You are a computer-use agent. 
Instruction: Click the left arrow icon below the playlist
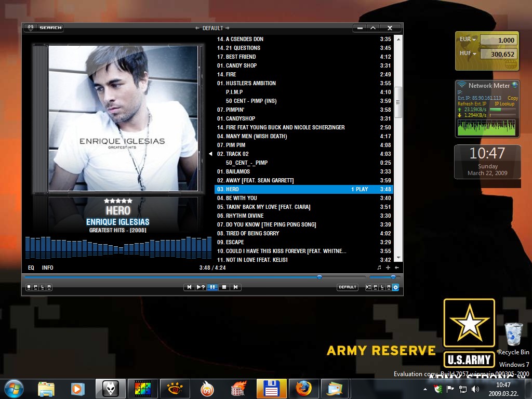tap(396, 268)
